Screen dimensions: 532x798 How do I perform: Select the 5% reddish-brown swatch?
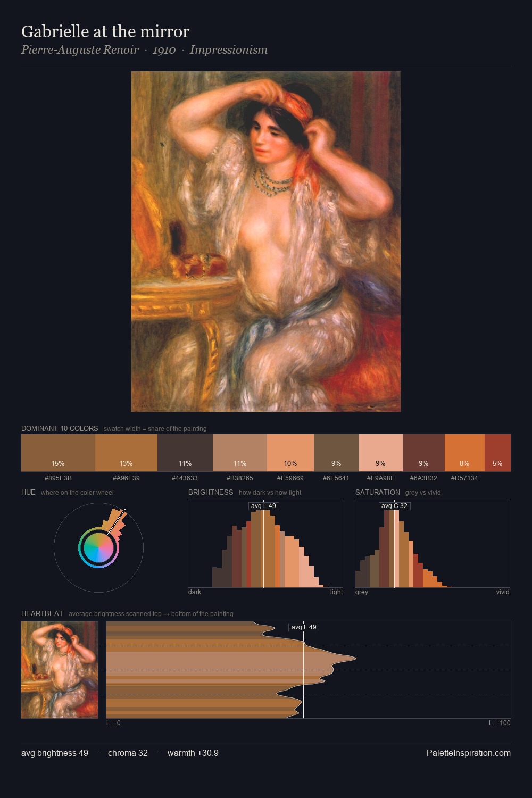497,453
